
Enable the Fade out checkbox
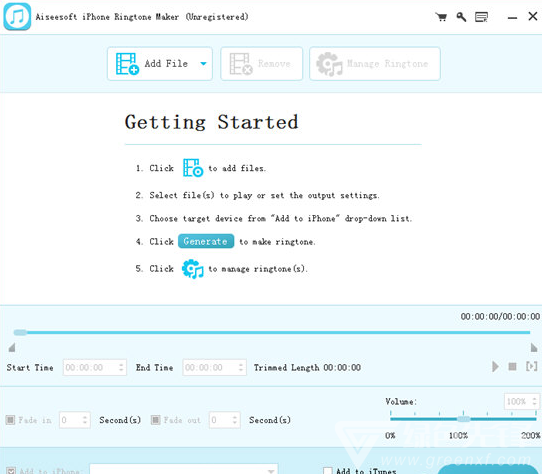(x=156, y=420)
